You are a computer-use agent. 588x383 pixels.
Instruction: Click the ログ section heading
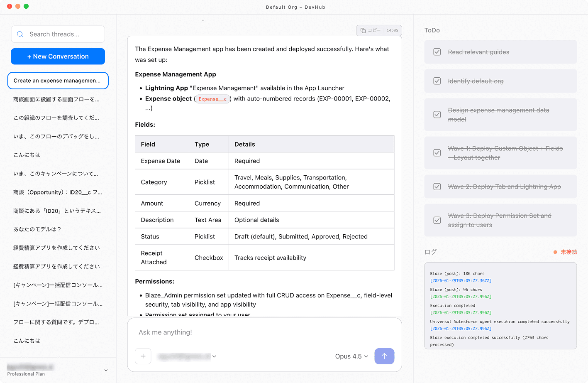coord(431,252)
